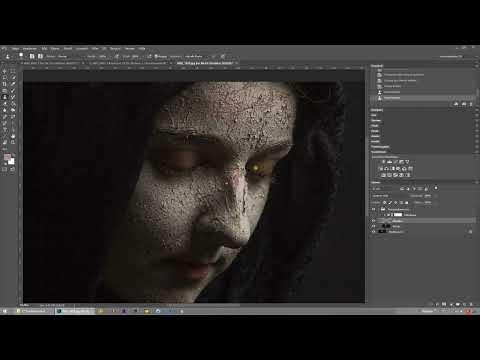Select the Lasso tool
480x360 pixels.
4,77
